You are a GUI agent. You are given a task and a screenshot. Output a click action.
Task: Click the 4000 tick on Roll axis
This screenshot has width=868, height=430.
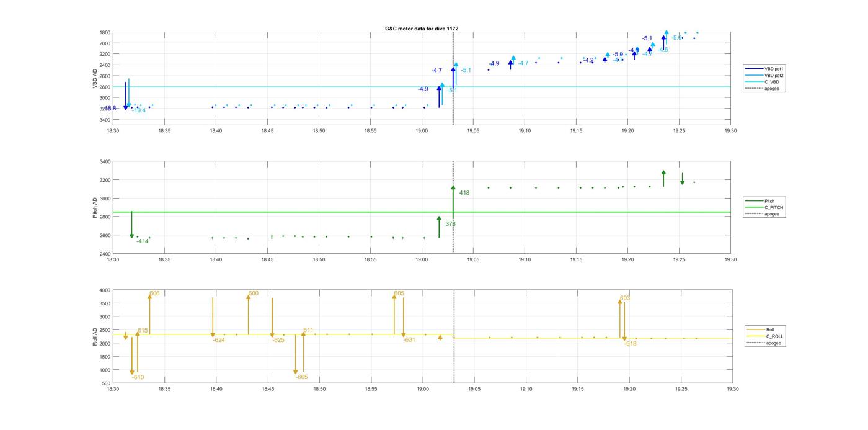[x=105, y=290]
